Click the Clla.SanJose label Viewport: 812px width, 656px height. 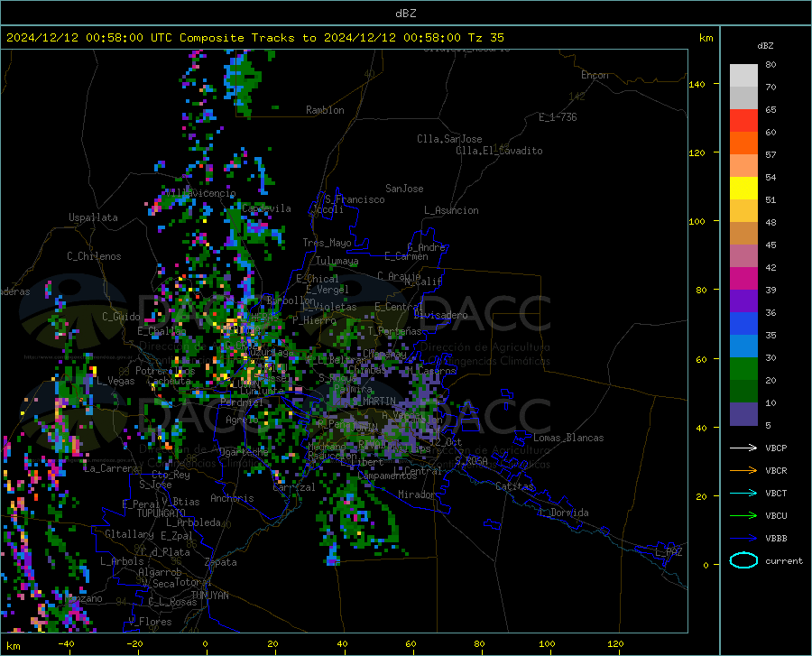click(449, 139)
